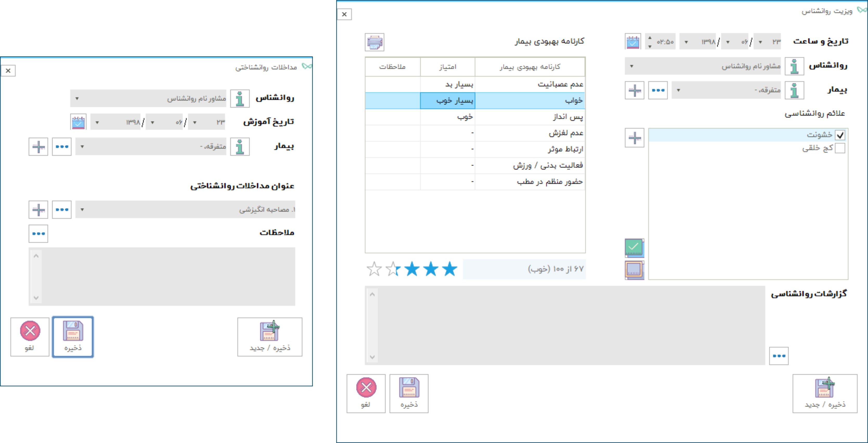Click the half-filled rating star
Viewport: 868px width, 443px height.
393,269
